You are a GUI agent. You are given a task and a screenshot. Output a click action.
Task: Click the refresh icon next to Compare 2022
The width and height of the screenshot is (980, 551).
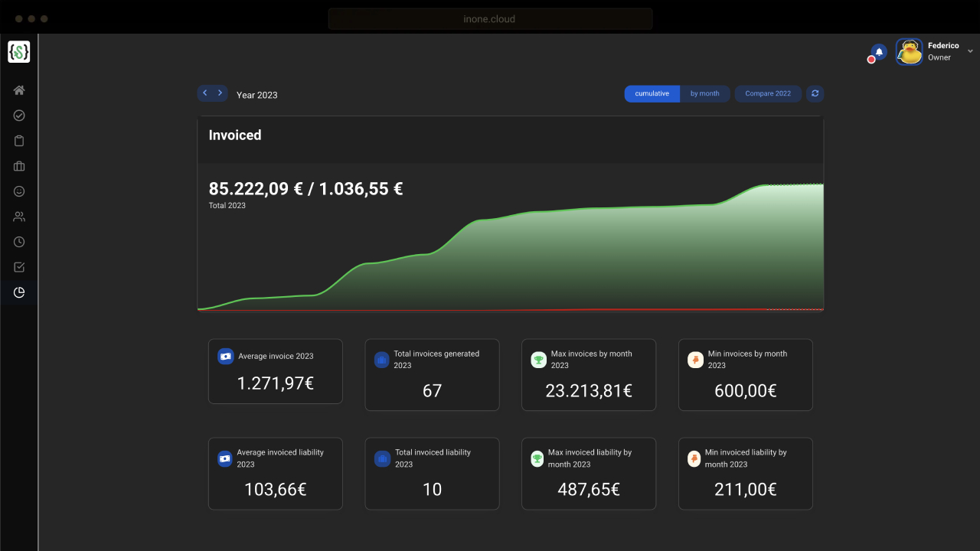(815, 93)
